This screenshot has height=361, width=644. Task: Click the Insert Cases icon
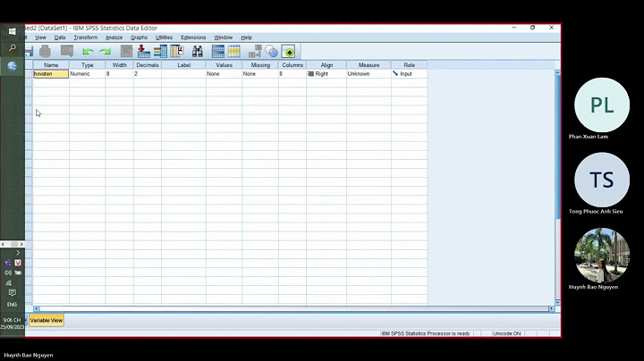(x=218, y=51)
